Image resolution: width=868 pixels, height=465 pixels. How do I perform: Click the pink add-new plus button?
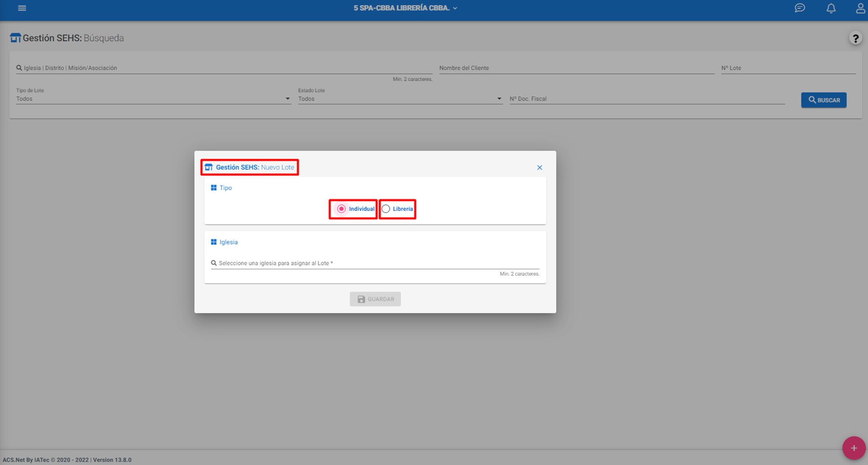[x=854, y=448]
